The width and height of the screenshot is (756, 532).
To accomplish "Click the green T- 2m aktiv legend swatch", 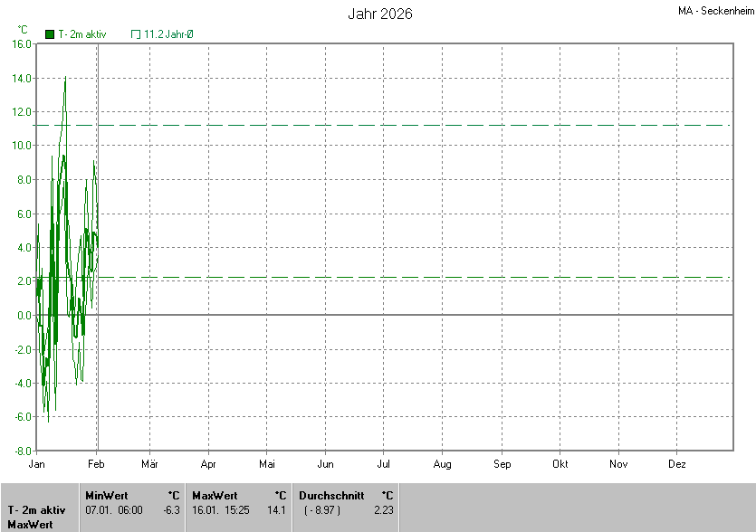I will (x=50, y=33).
